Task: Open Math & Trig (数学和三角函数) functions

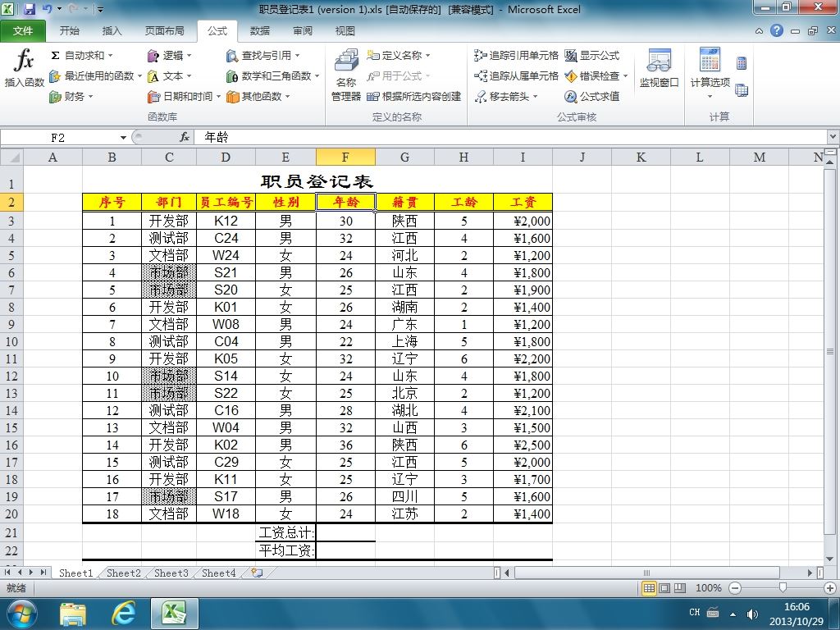Action: tap(272, 76)
